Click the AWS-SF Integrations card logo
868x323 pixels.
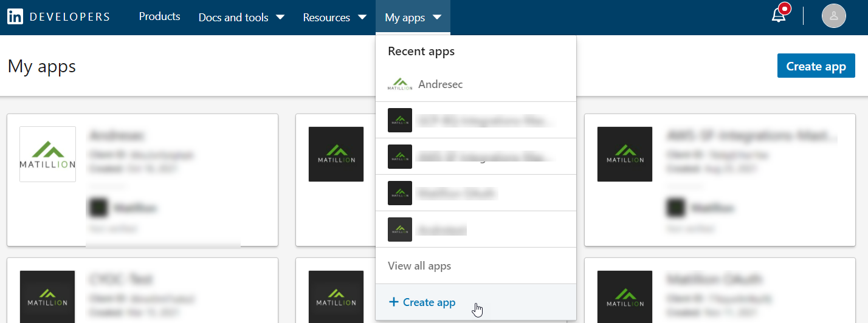(x=625, y=154)
